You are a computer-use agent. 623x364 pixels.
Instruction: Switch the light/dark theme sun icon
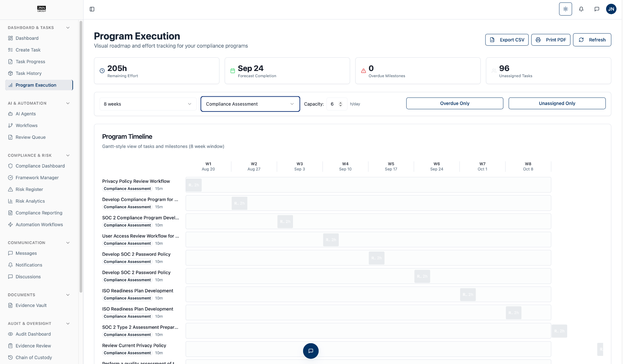565,9
